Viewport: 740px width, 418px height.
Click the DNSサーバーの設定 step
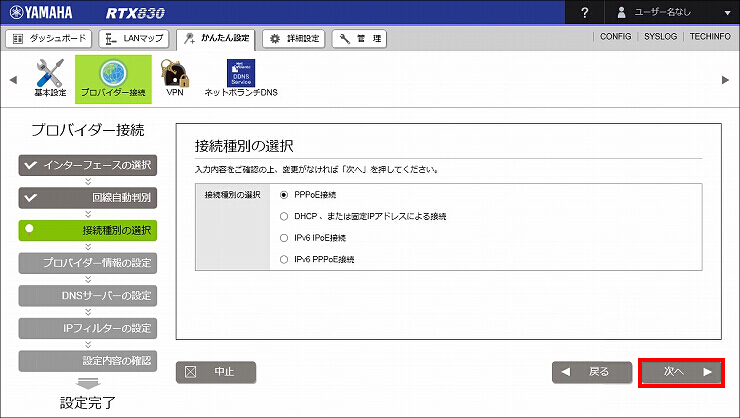pos(88,296)
